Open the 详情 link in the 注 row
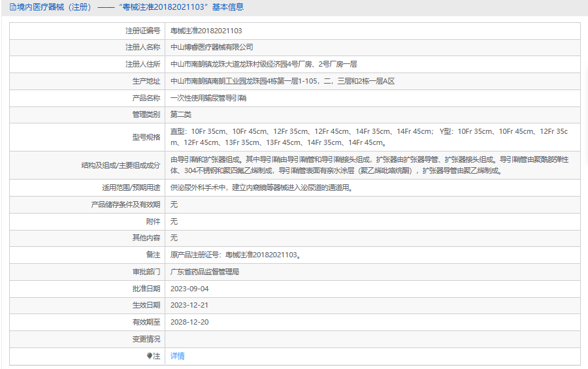This screenshot has height=369, width=588. (177, 356)
